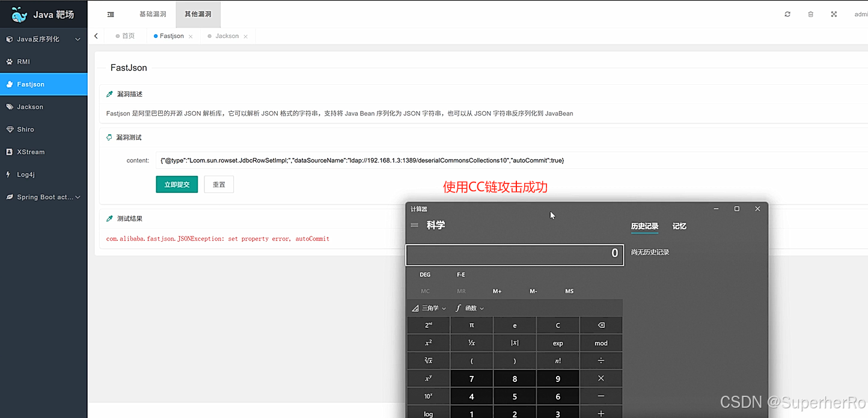Screen dimensions: 868x418
Task: Select the Jackson page tab
Action: (x=227, y=36)
